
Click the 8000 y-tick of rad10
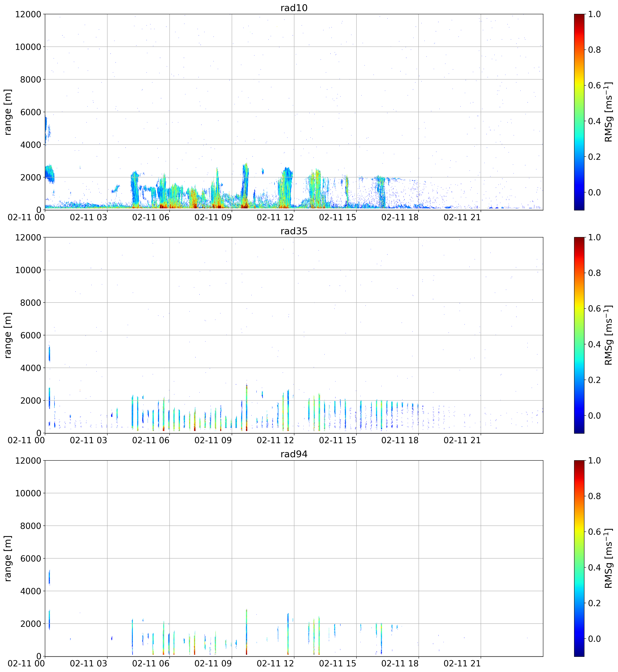31,80
